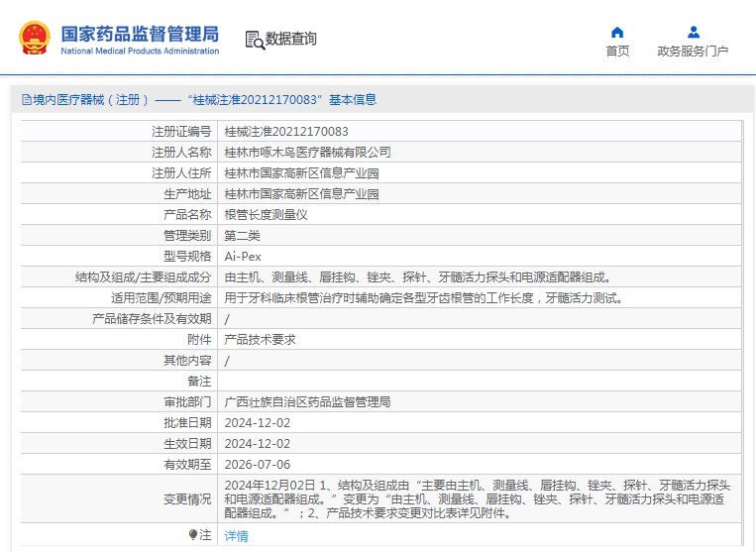Click the 附件 row label

click(x=199, y=339)
